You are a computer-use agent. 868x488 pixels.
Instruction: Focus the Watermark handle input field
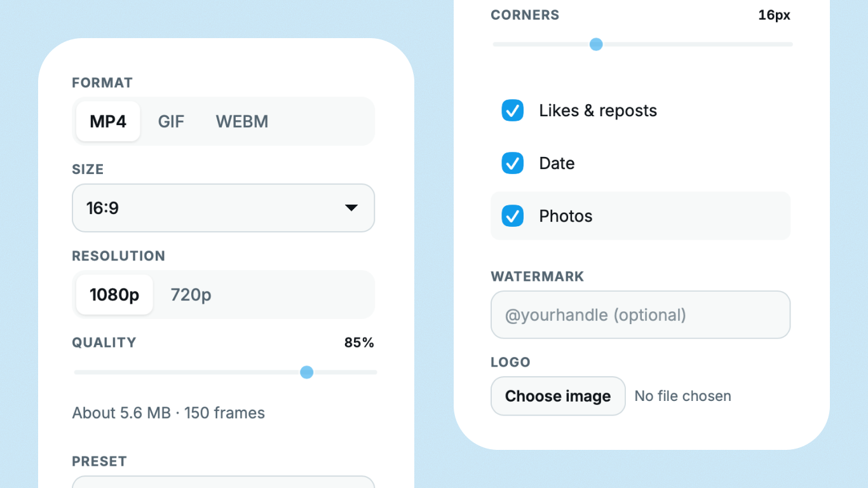tap(641, 315)
